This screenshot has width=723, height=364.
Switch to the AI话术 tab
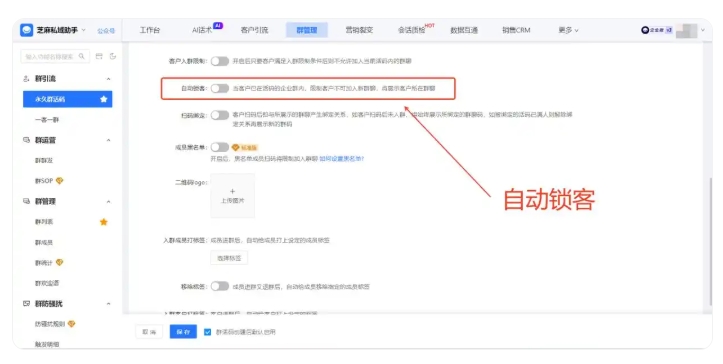point(202,30)
